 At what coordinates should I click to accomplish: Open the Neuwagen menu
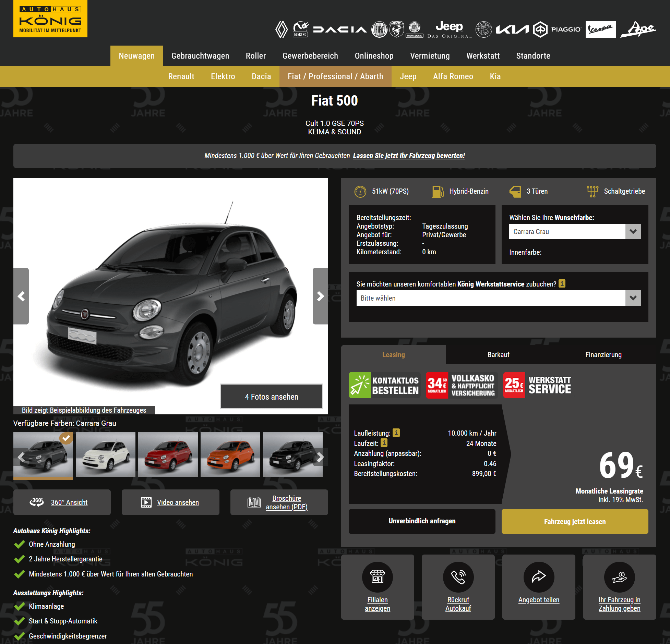(137, 56)
